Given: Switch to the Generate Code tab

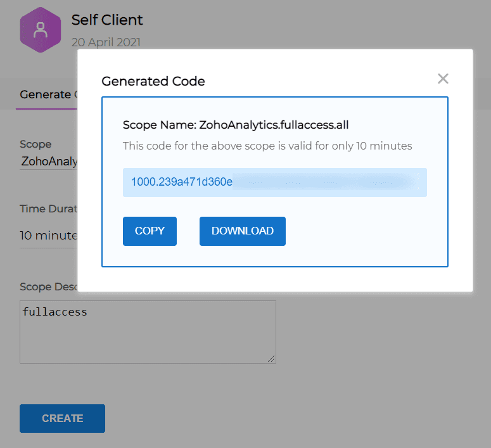Looking at the screenshot, I should (x=46, y=94).
